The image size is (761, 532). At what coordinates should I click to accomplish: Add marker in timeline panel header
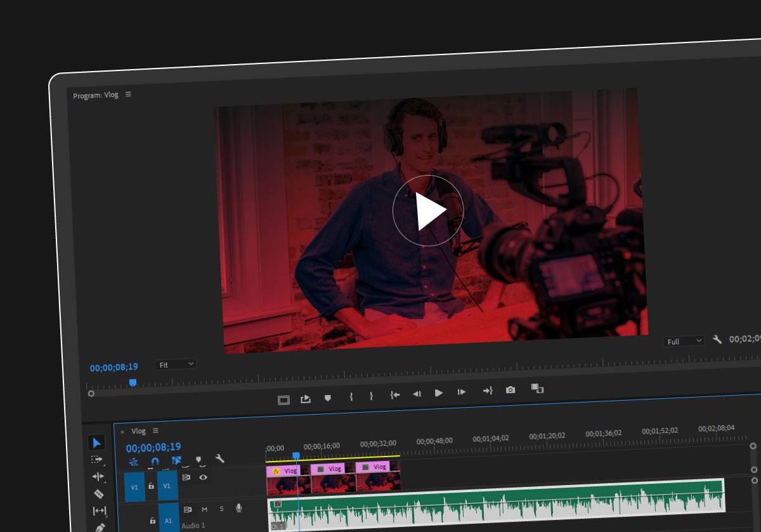tap(198, 459)
